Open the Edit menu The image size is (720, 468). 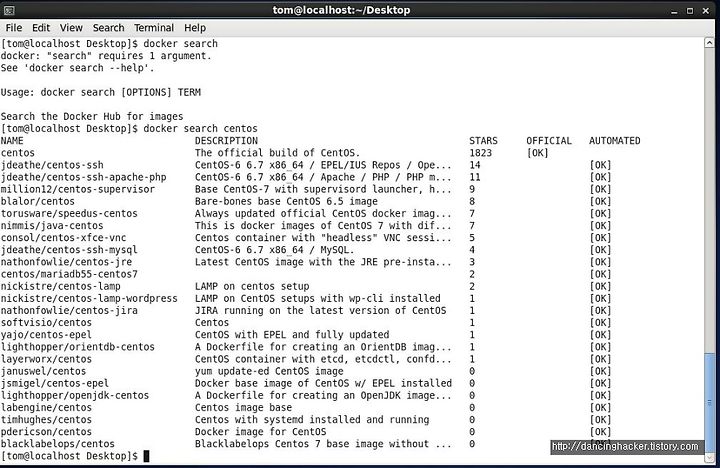click(x=41, y=28)
